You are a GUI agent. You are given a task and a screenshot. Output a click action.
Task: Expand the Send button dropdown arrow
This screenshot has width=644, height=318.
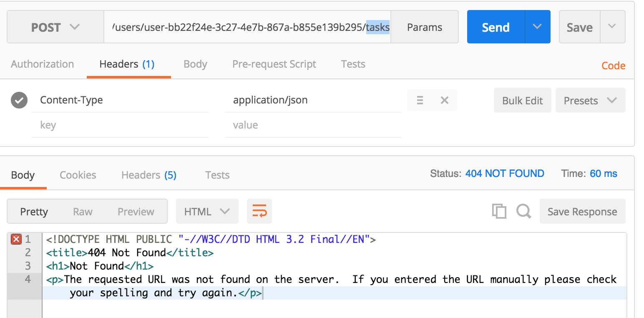coord(537,27)
